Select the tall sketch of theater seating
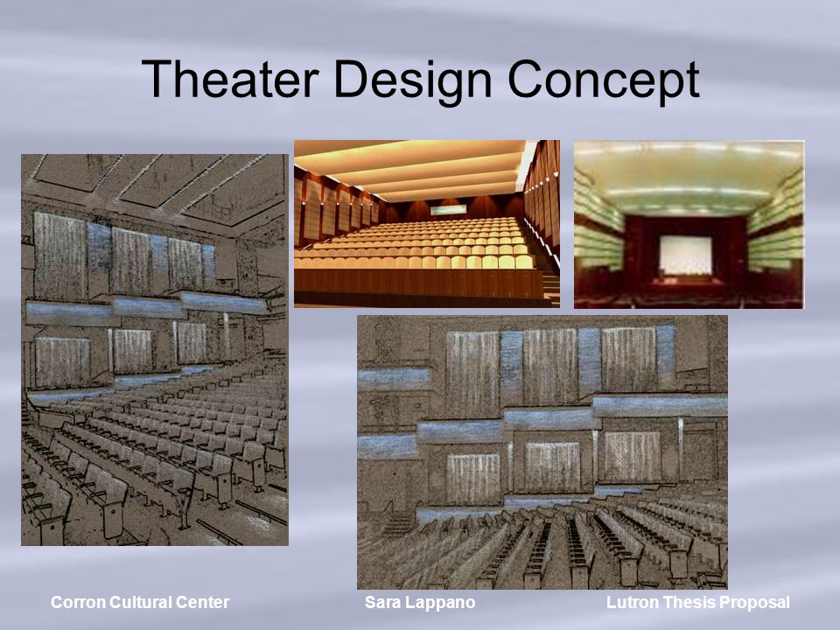Viewport: 840px width, 630px height. pos(155,350)
